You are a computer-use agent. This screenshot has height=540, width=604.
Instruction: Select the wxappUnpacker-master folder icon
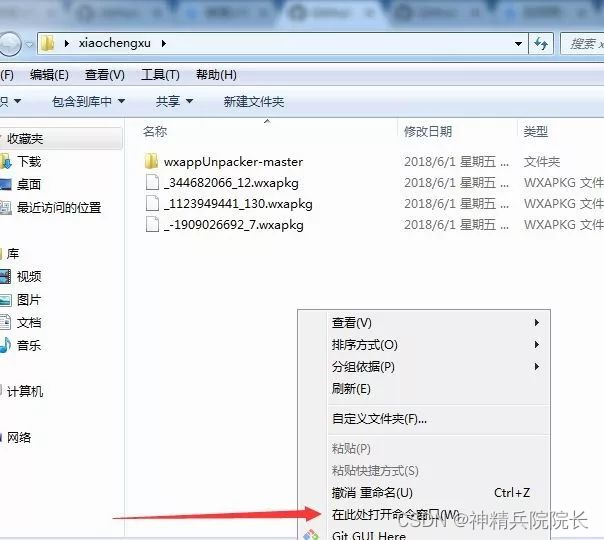151,161
